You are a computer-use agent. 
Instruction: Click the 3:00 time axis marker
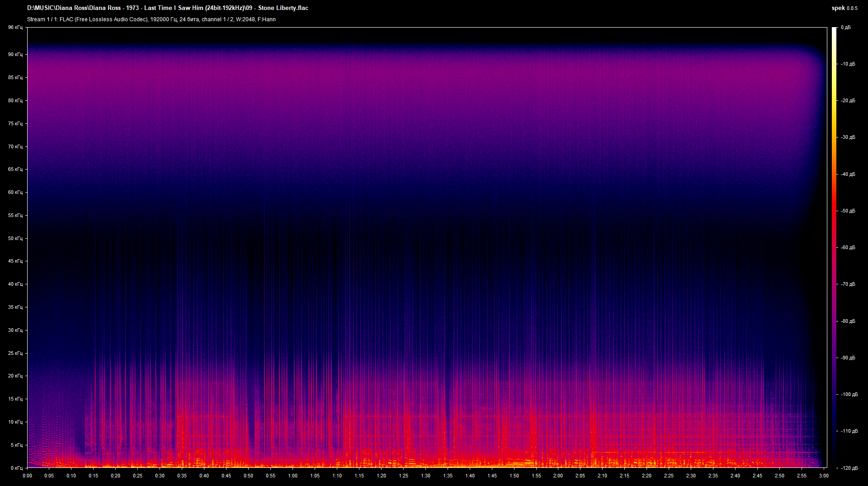[824, 476]
